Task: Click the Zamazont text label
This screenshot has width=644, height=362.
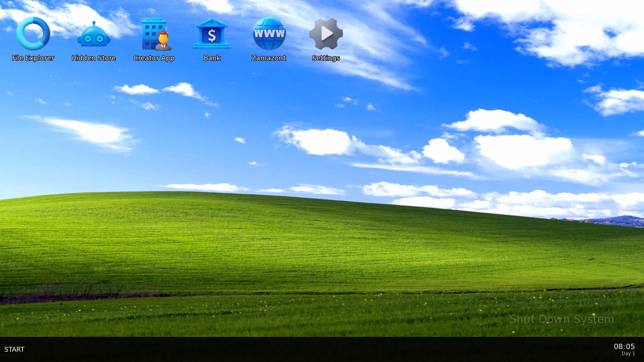Action: coord(269,58)
